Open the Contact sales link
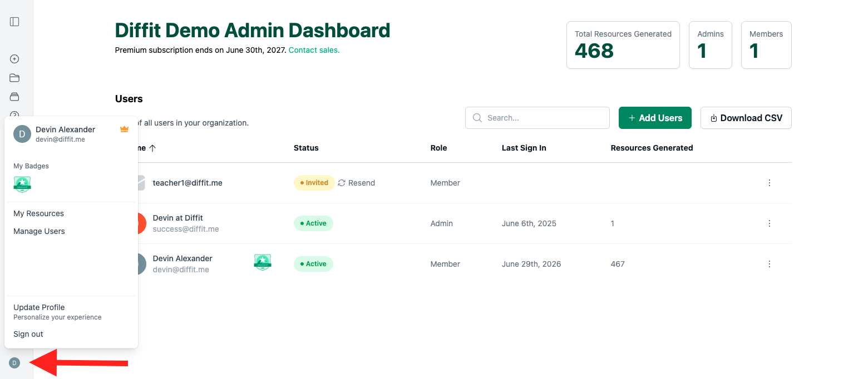 pyautogui.click(x=314, y=50)
